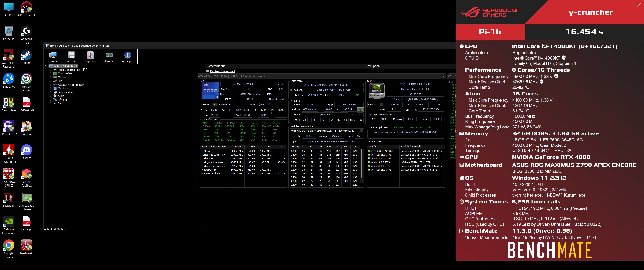Click the memory stick icon beside 100.0 MHz
This screenshot has height=270, width=644.
pyautogui.click(x=360, y=109)
